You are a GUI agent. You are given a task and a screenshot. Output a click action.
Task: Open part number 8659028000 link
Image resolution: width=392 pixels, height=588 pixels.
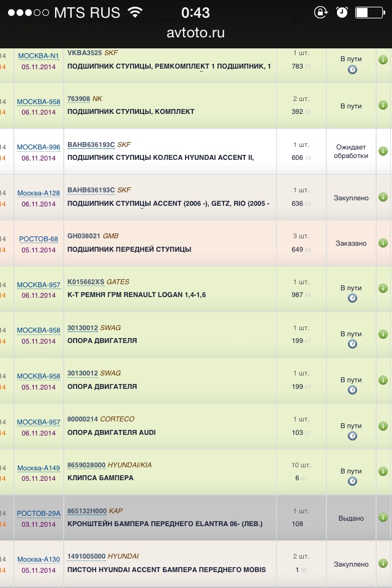86,465
